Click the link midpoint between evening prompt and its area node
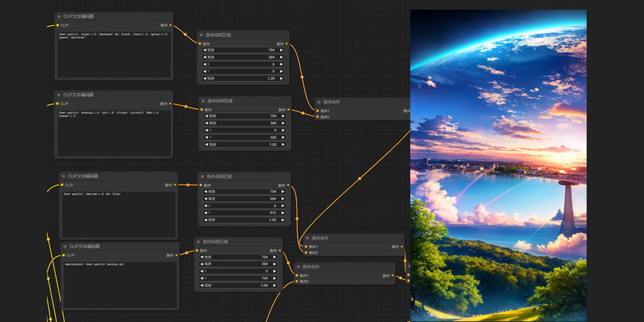The height and width of the screenshot is (322, 644). [185, 107]
